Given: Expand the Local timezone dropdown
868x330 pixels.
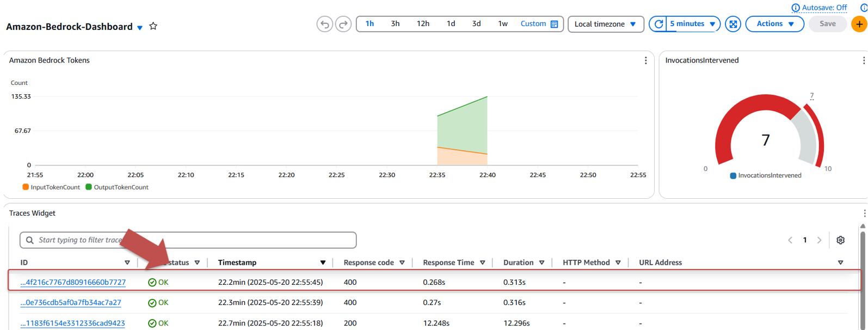Looking at the screenshot, I should click(x=606, y=24).
